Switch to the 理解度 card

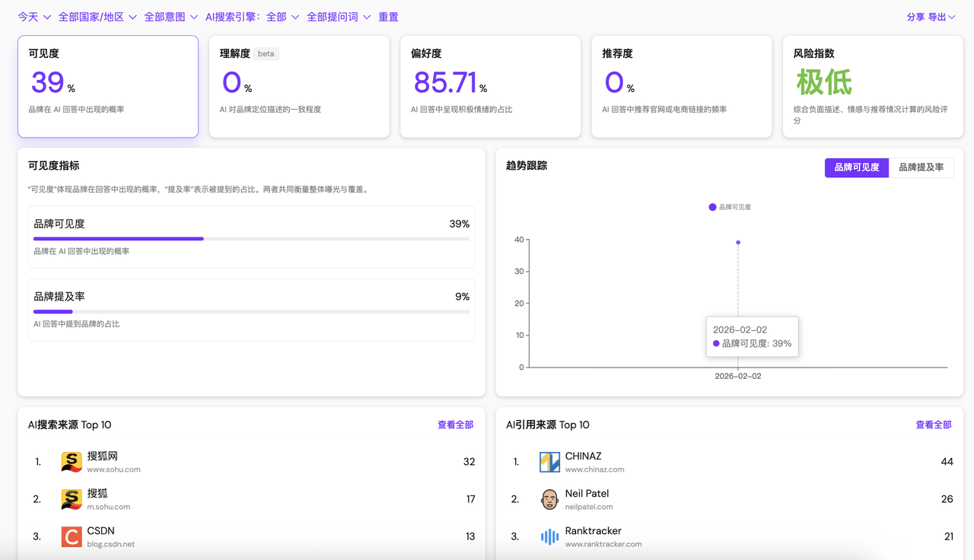tap(299, 86)
